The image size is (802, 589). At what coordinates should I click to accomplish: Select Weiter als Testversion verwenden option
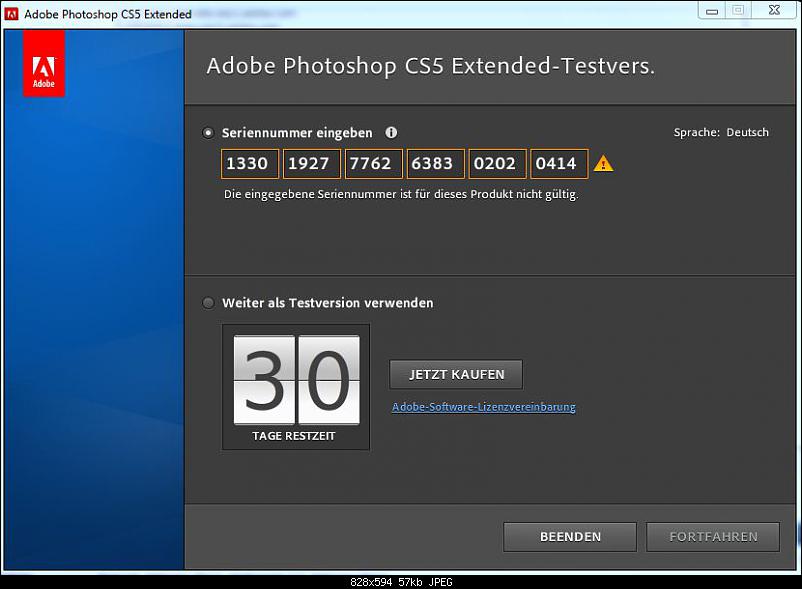pyautogui.click(x=208, y=303)
